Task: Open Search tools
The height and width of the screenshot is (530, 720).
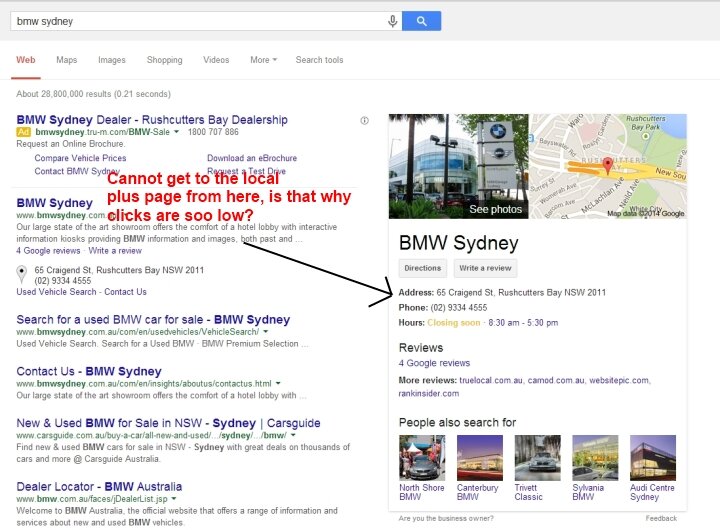Action: tap(319, 60)
